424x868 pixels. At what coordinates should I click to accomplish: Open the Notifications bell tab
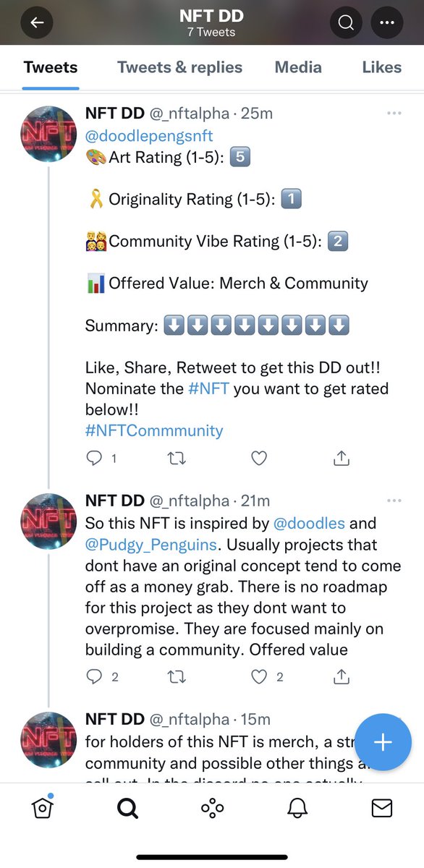[x=297, y=808]
